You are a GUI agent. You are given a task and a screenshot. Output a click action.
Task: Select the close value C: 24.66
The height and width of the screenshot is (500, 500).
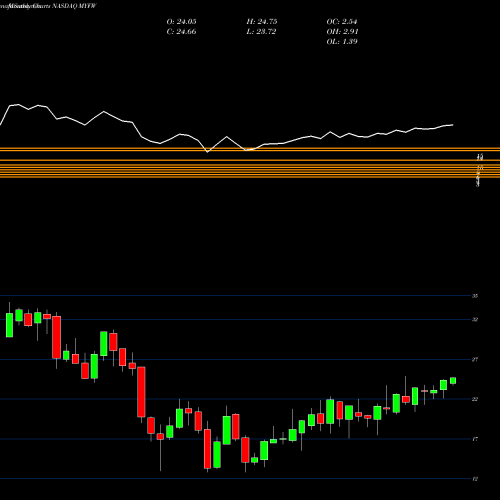[181, 32]
